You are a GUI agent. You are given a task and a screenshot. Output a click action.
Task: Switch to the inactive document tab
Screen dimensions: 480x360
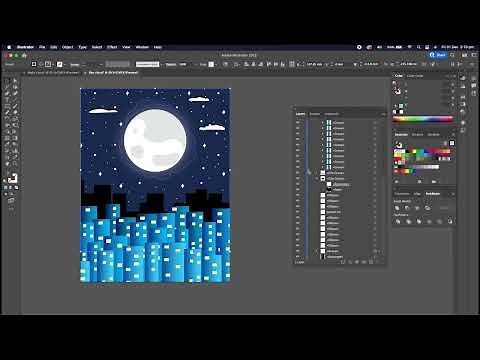pos(53,72)
